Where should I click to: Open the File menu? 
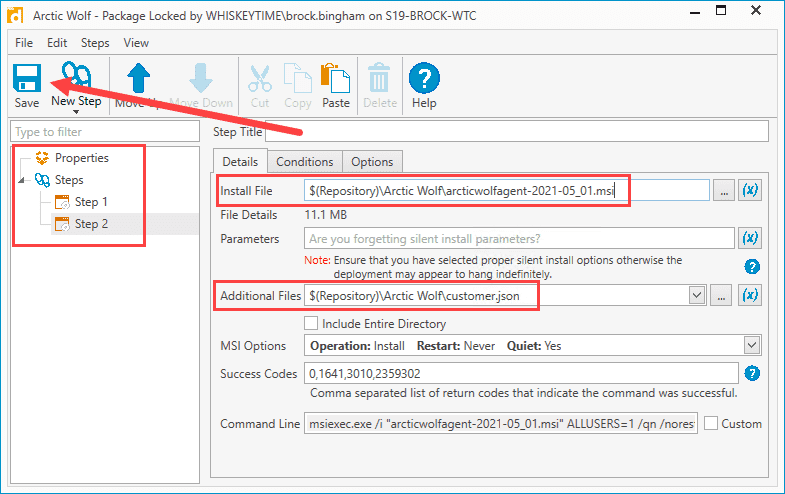(x=24, y=43)
